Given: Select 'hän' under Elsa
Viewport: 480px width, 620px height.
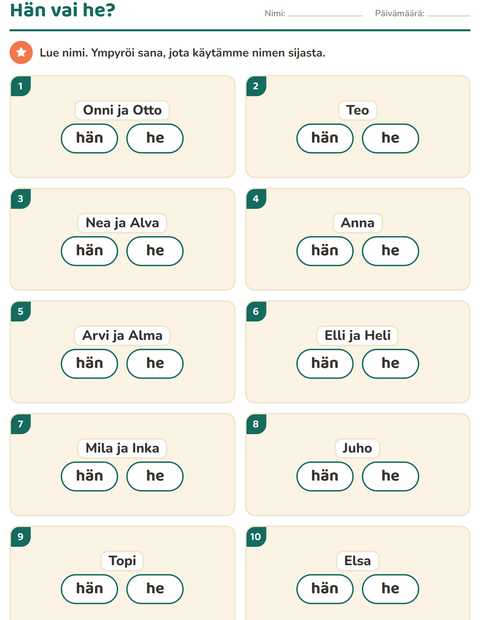Looking at the screenshot, I should tap(325, 589).
